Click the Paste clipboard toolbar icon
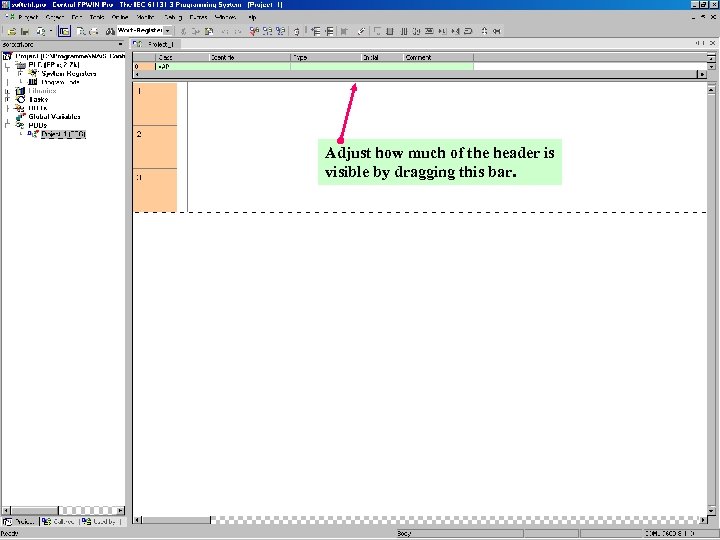The height and width of the screenshot is (540, 720). coord(209,31)
